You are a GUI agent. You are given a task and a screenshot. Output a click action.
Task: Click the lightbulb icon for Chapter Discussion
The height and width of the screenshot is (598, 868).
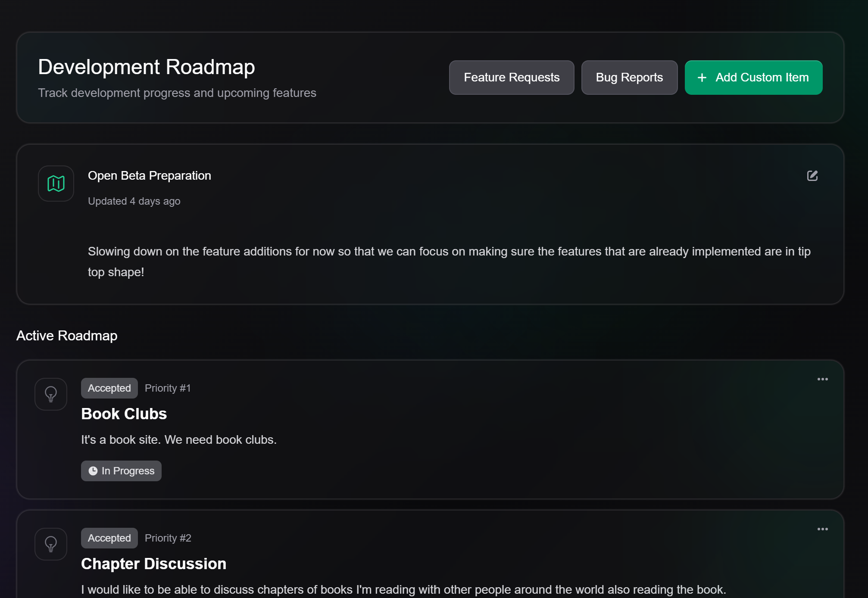(51, 544)
